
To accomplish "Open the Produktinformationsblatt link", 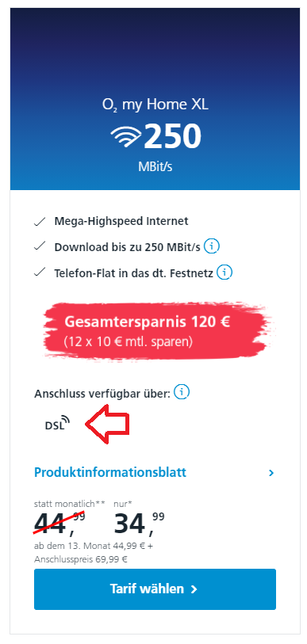I will pos(110,472).
